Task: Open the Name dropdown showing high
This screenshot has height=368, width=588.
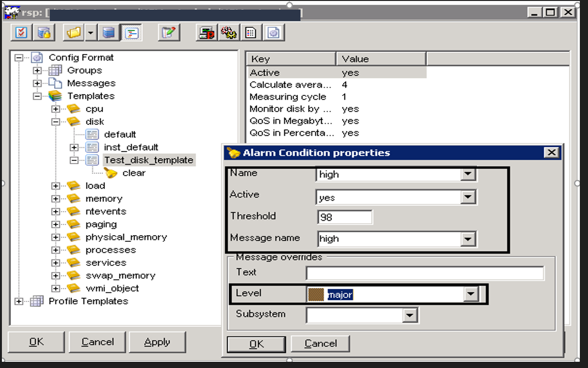Action: (468, 175)
